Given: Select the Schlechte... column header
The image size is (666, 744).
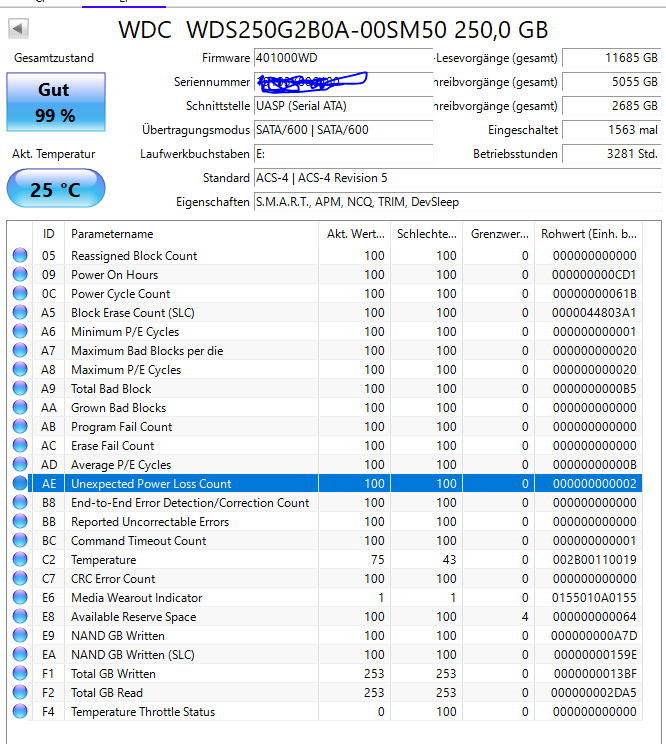Looking at the screenshot, I should pyautogui.click(x=426, y=233).
